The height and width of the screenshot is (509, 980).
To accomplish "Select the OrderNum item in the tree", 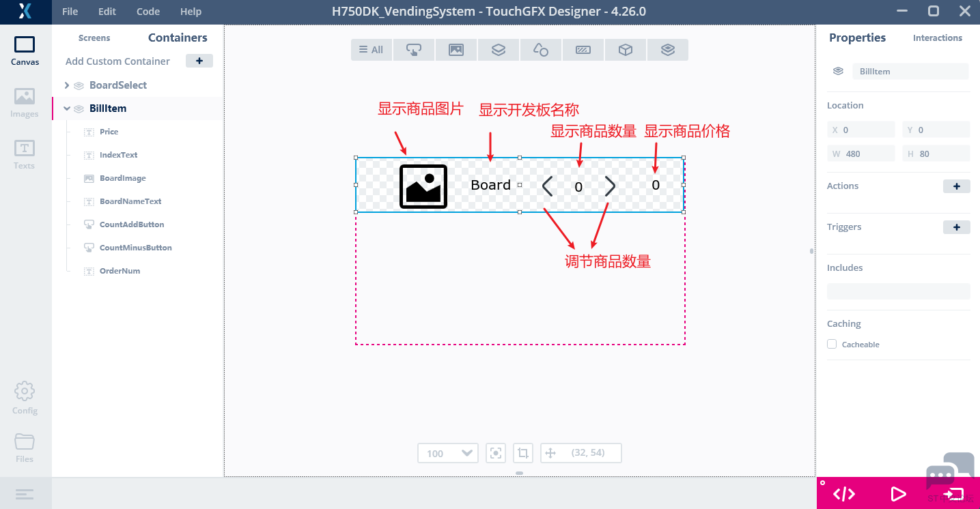I will (x=120, y=271).
